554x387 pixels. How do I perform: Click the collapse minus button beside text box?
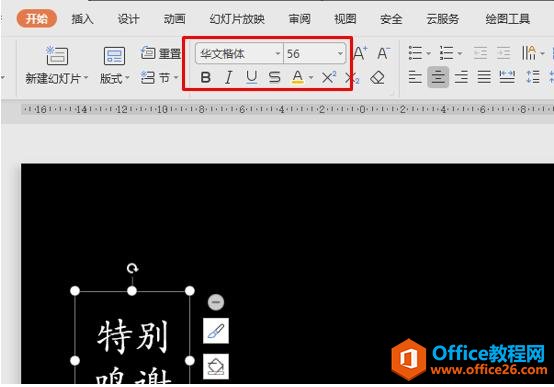[x=216, y=302]
